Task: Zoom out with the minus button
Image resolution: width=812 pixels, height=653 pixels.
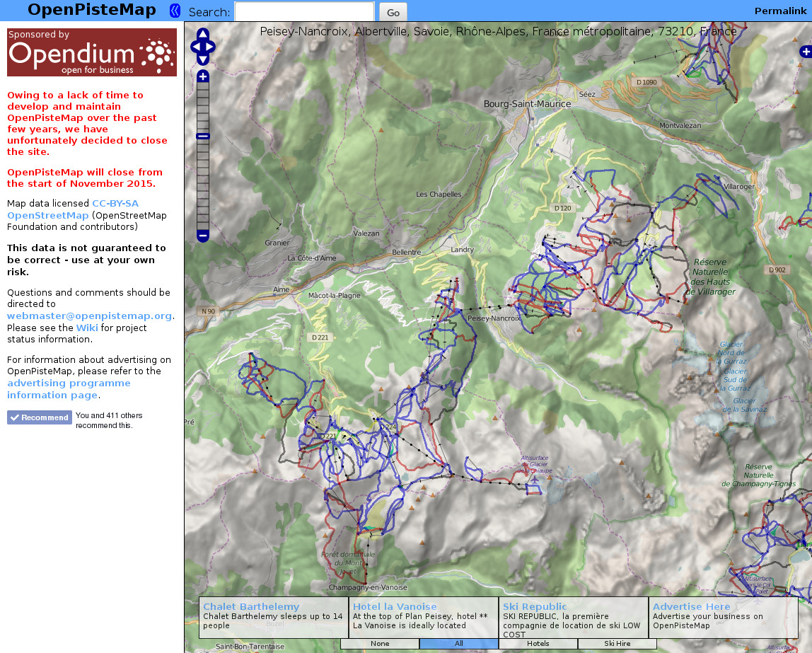Action: pos(203,236)
